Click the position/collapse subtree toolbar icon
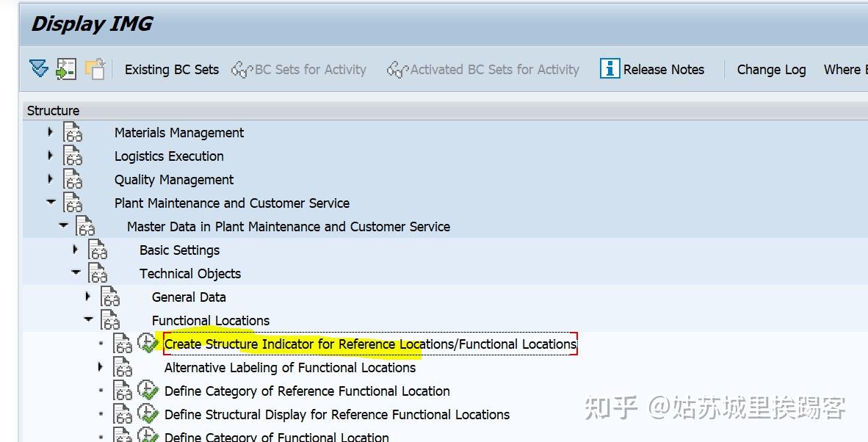868x442 pixels. point(66,69)
